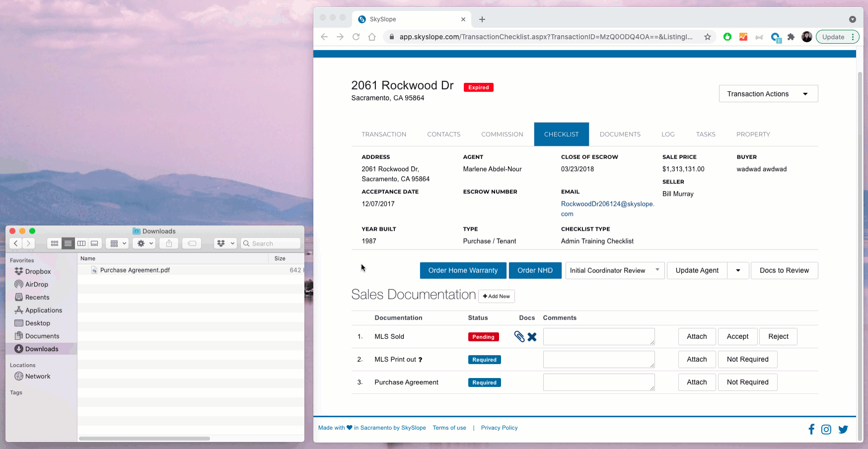Click the green extension icon in Chrome toolbar
Image resolution: width=868 pixels, height=449 pixels.
tap(727, 37)
